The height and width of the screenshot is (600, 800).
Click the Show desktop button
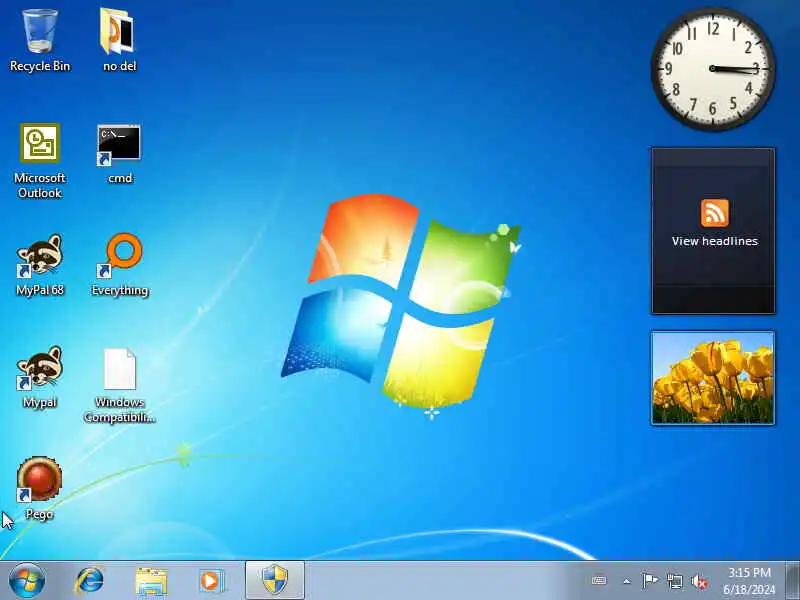coord(793,580)
